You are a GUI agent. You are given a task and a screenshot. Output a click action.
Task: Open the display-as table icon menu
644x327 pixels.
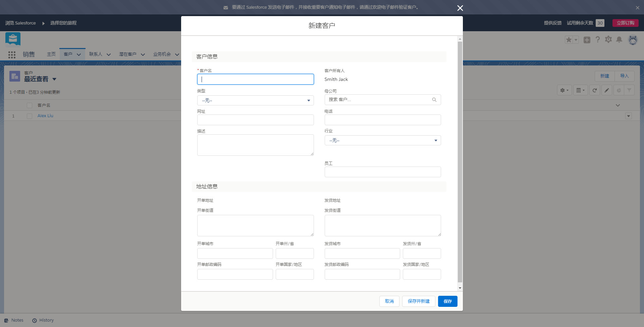pos(581,90)
